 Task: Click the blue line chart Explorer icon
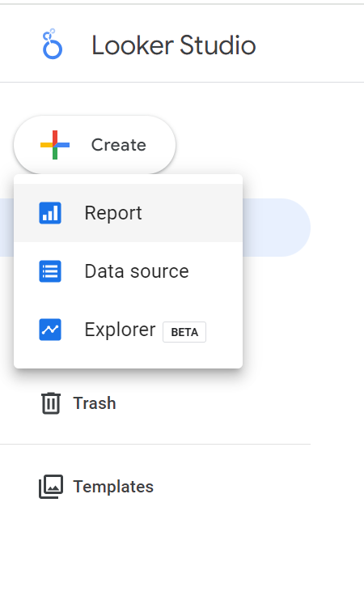(50, 330)
